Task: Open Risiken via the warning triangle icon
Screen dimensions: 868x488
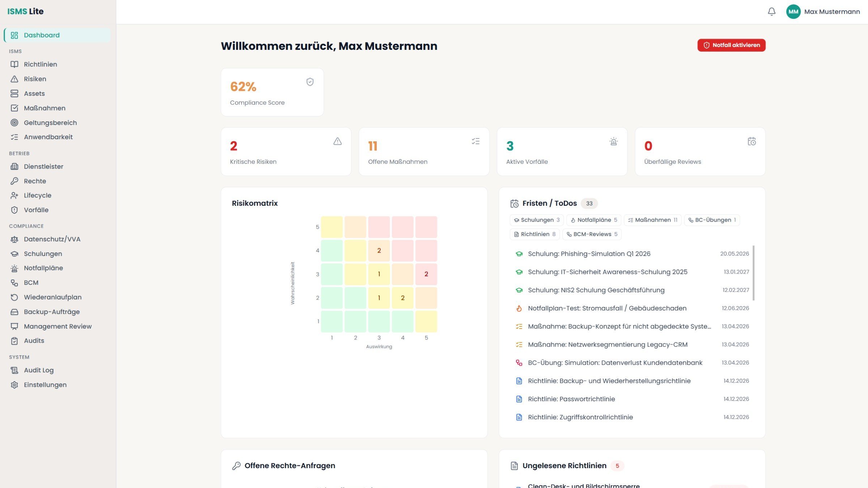Action: click(x=14, y=79)
